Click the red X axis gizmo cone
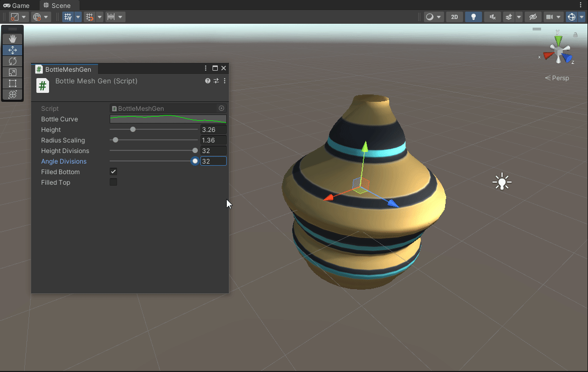Screen dimensions: 588x372 coord(548,55)
